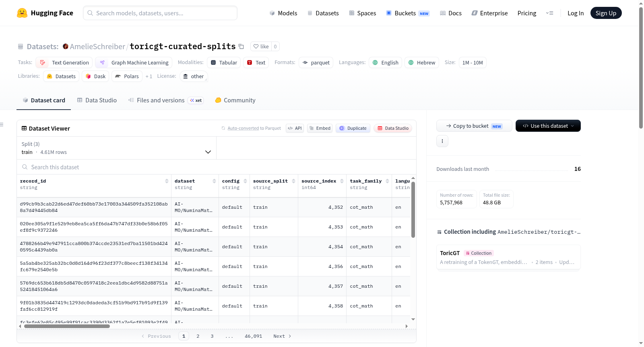Click the English language tag
The image size is (644, 347).
point(385,62)
